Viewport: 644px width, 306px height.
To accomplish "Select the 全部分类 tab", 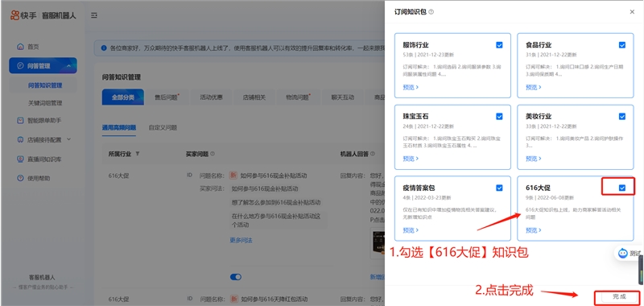I will [123, 97].
